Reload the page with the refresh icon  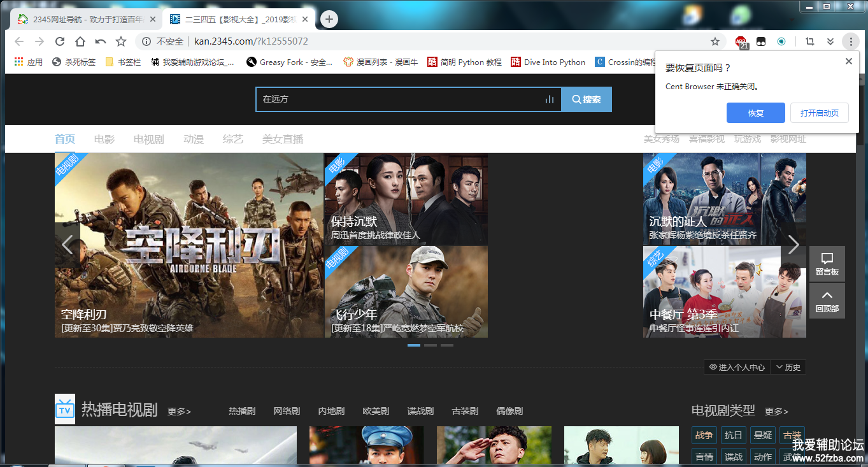tap(60, 41)
